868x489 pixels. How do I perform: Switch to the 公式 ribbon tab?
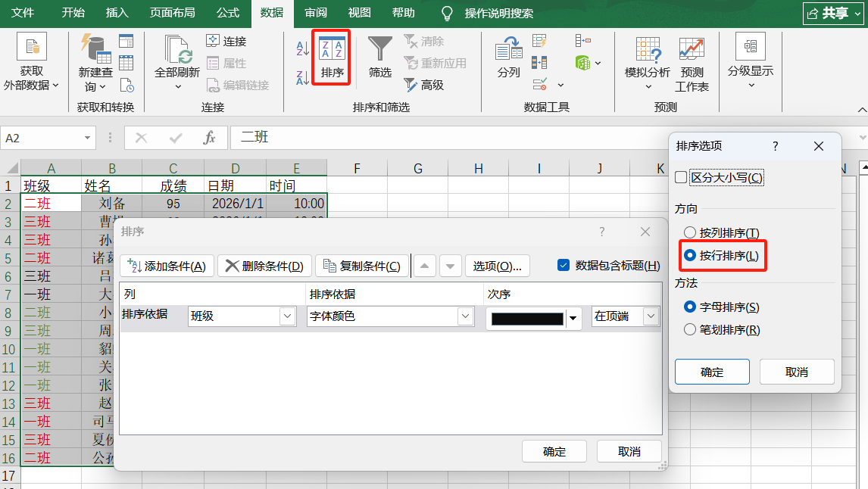pos(227,13)
